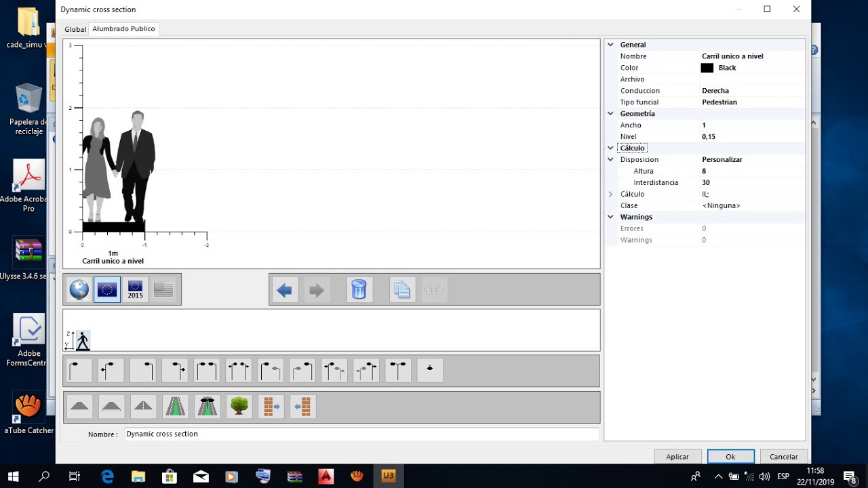The image size is (868, 488).
Task: Insert the road with dashed center line
Action: pos(143,407)
